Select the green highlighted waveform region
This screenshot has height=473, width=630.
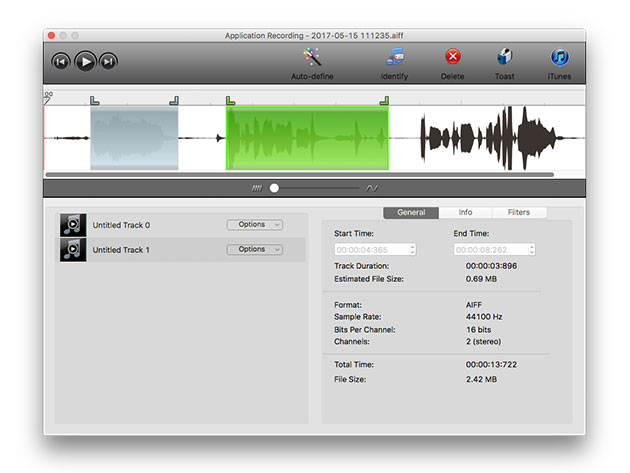point(307,138)
